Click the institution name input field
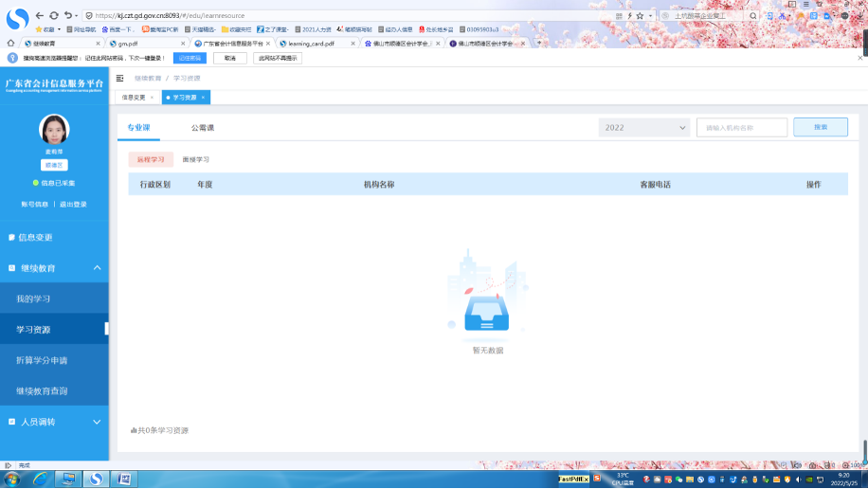Screen dimensions: 868x489 (742, 127)
